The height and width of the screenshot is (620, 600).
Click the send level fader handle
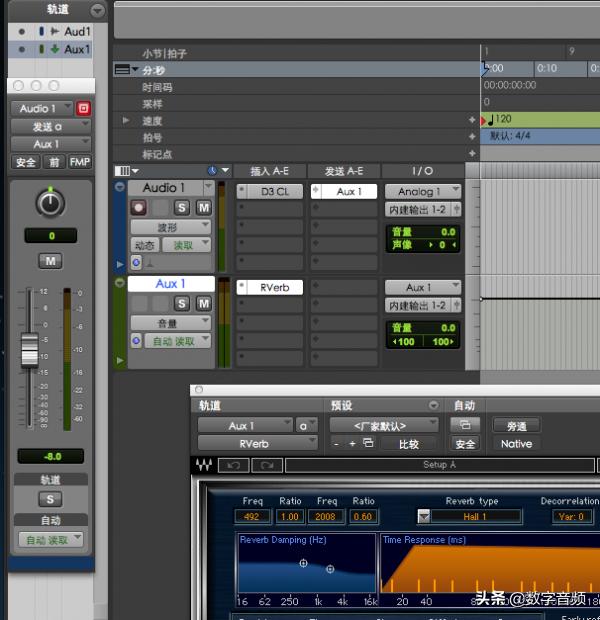[30, 350]
